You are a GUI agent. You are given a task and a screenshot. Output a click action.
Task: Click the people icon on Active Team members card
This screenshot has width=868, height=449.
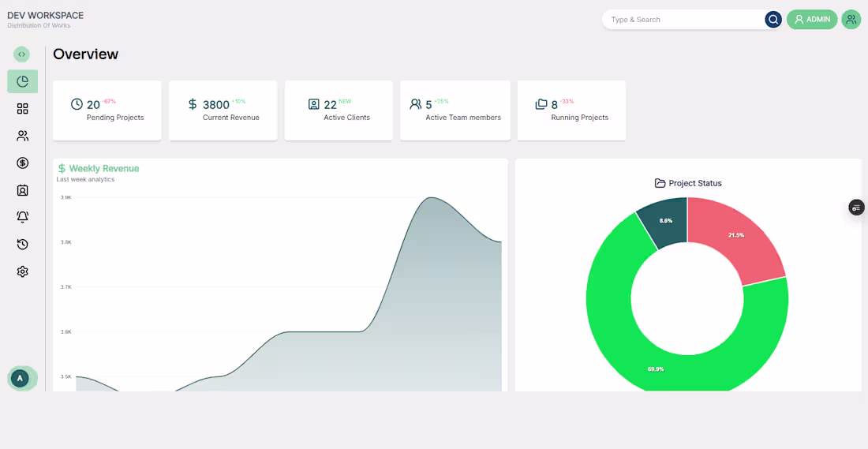(x=415, y=104)
